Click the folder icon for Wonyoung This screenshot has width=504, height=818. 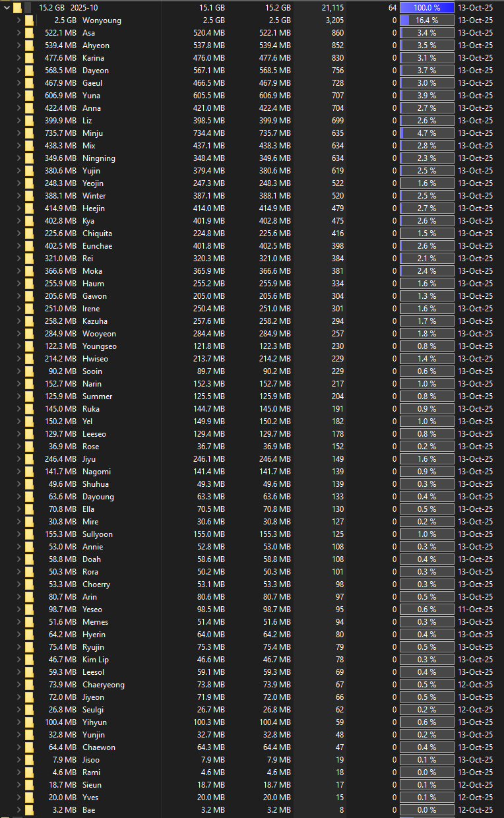[x=29, y=20]
